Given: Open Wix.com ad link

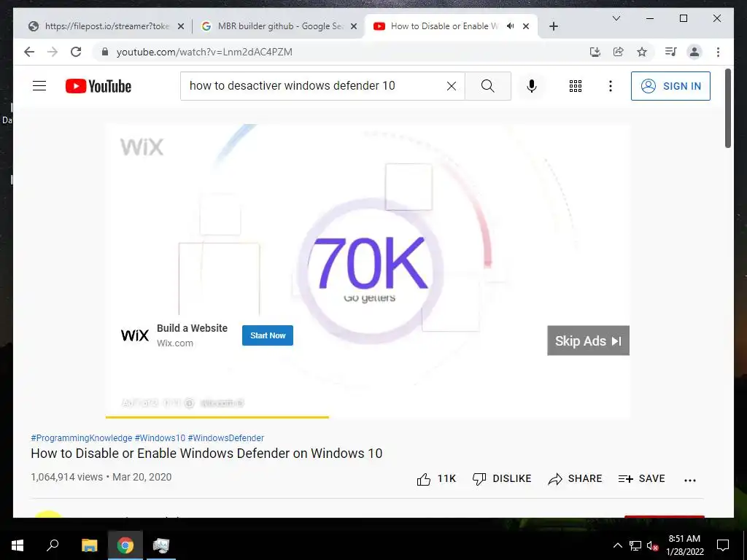Looking at the screenshot, I should point(175,343).
